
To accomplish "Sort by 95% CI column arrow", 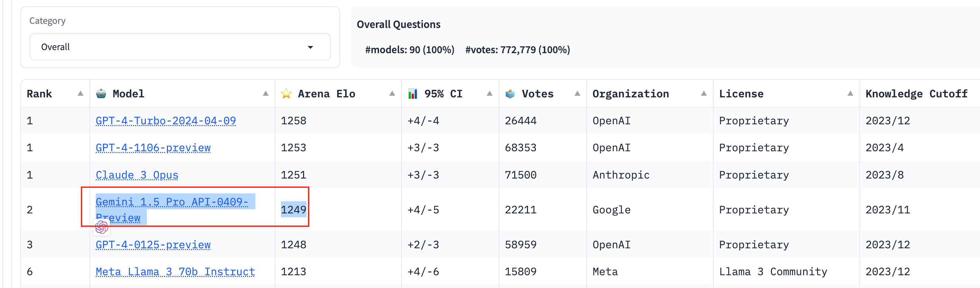I will coord(490,94).
